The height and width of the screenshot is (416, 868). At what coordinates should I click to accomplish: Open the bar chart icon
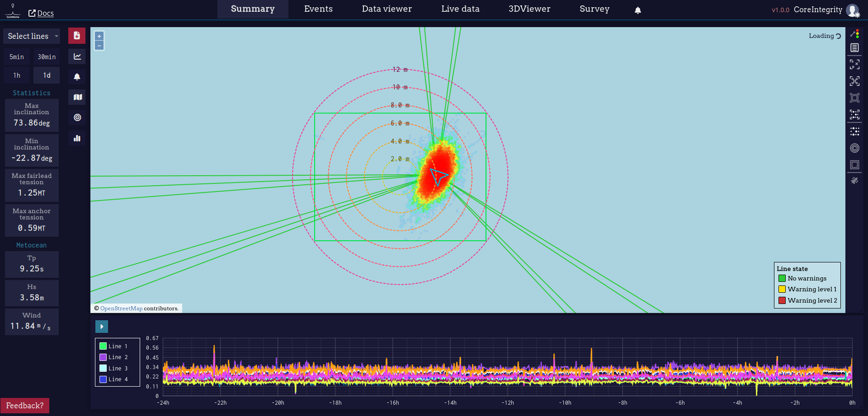tap(77, 138)
